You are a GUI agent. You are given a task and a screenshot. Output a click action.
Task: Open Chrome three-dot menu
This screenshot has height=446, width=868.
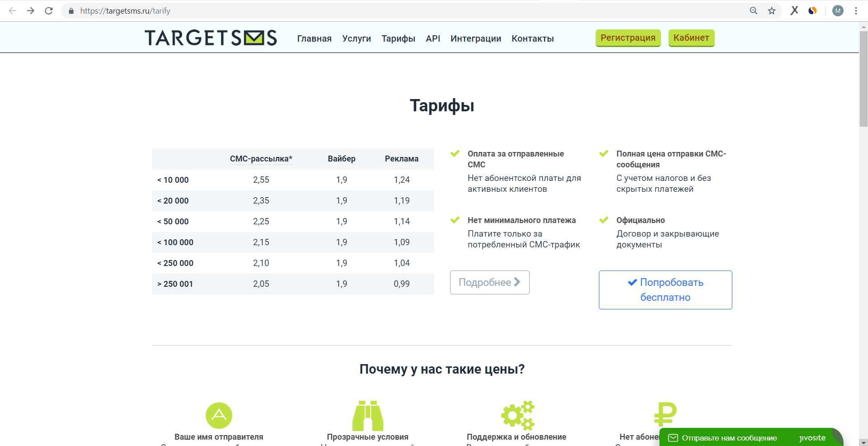pos(856,11)
